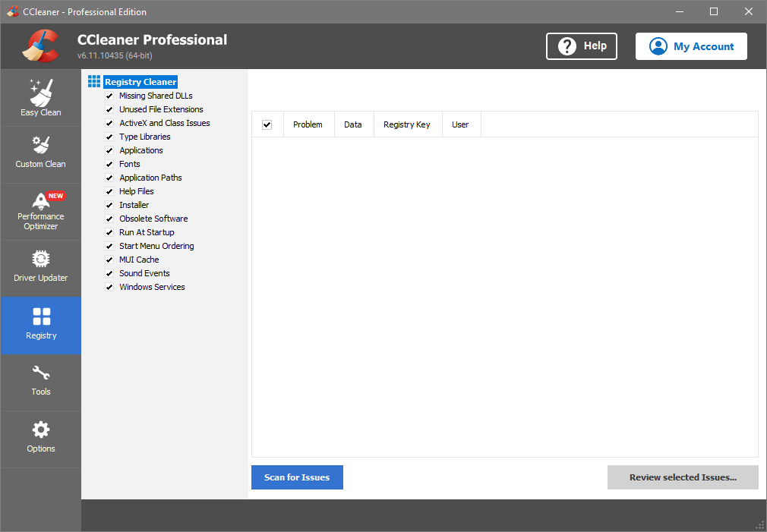Click the Registry sidebar label
This screenshot has height=532, width=767.
(x=41, y=335)
